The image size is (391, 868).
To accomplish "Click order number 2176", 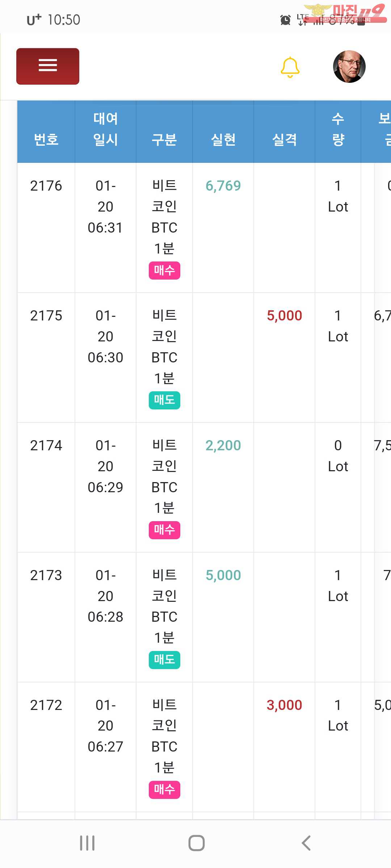I will [x=46, y=186].
